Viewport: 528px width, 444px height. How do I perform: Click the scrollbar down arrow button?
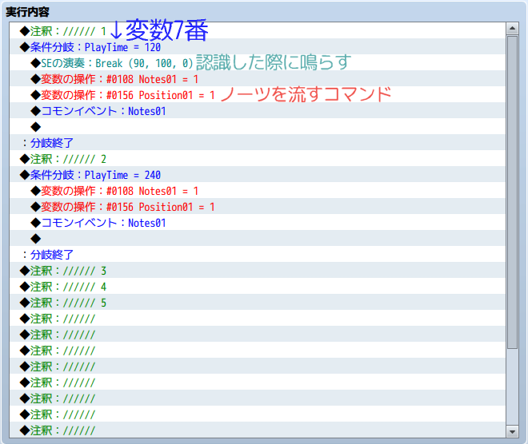click(x=512, y=431)
